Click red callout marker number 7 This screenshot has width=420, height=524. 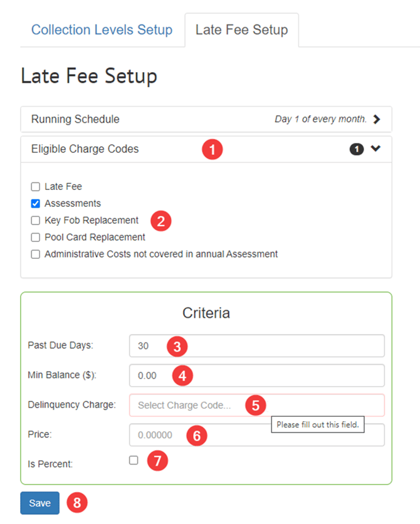click(x=157, y=461)
